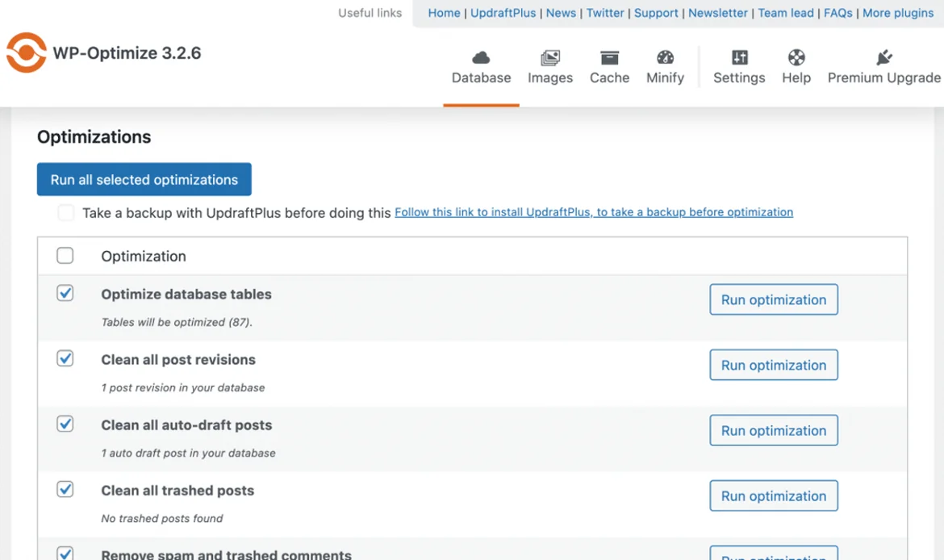Uncheck Clean all post revisions
The image size is (944, 560).
pyautogui.click(x=65, y=359)
